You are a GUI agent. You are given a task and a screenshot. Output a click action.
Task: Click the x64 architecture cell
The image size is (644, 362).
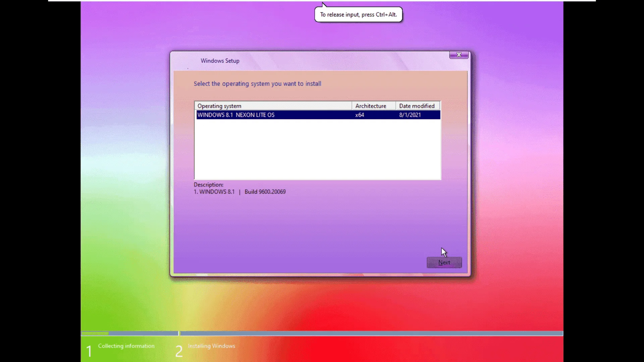tap(360, 115)
